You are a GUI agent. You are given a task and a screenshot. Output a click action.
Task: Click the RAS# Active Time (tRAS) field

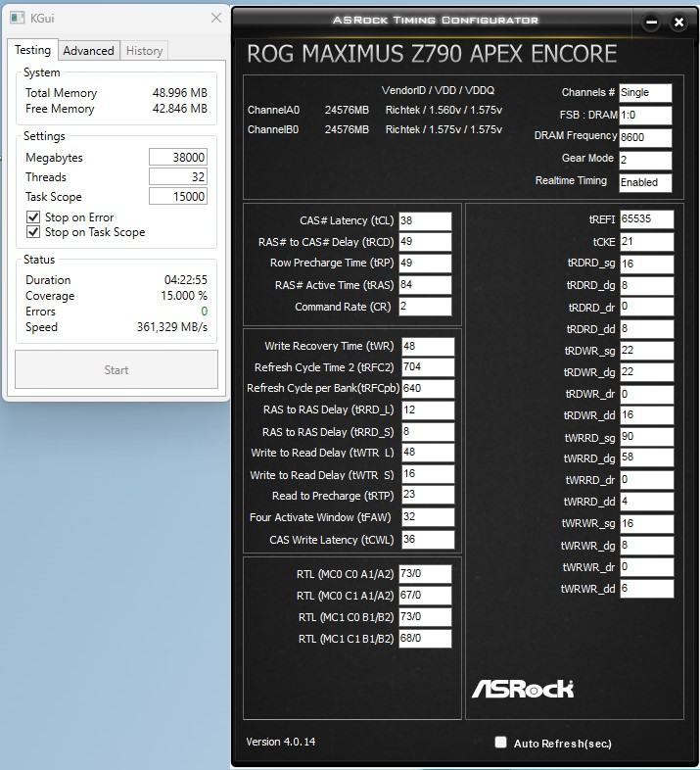pos(425,285)
